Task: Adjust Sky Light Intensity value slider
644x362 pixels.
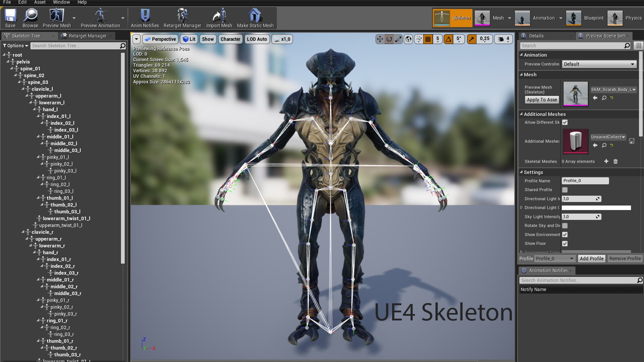Action: coord(581,217)
